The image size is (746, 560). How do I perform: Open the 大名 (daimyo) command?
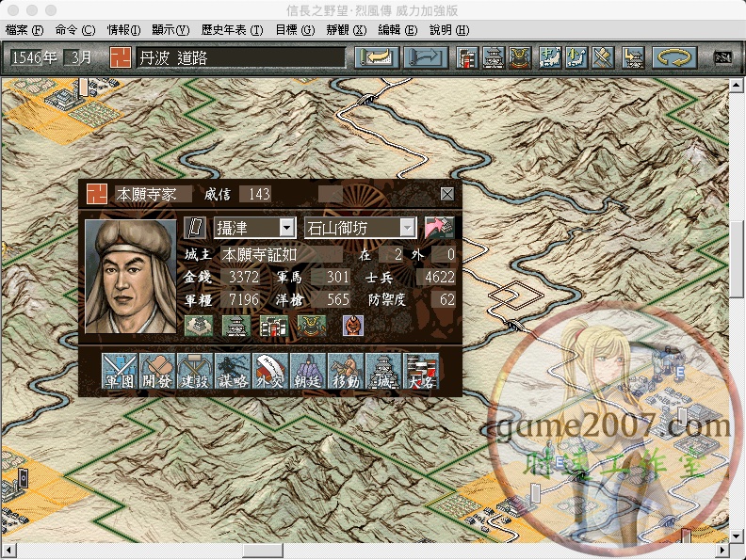point(421,371)
